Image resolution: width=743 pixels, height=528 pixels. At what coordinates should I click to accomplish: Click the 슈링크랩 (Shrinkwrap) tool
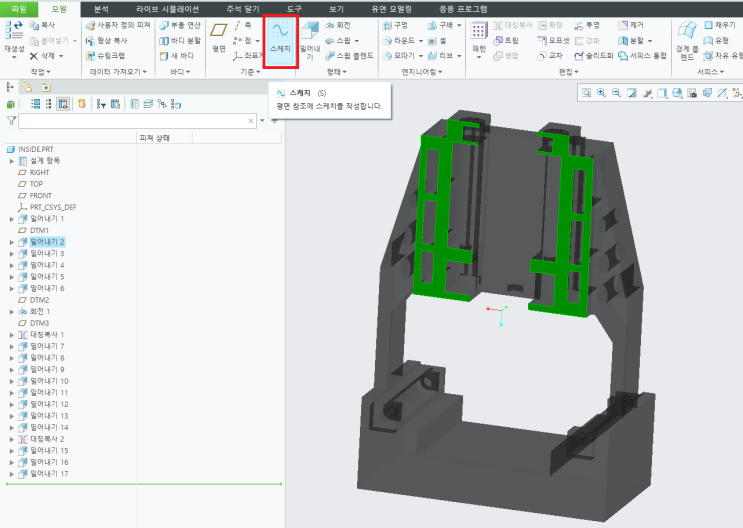click(105, 56)
